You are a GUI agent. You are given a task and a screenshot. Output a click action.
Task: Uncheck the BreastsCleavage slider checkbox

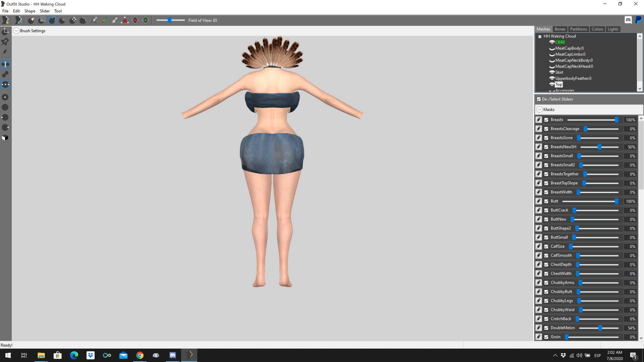pyautogui.click(x=546, y=129)
